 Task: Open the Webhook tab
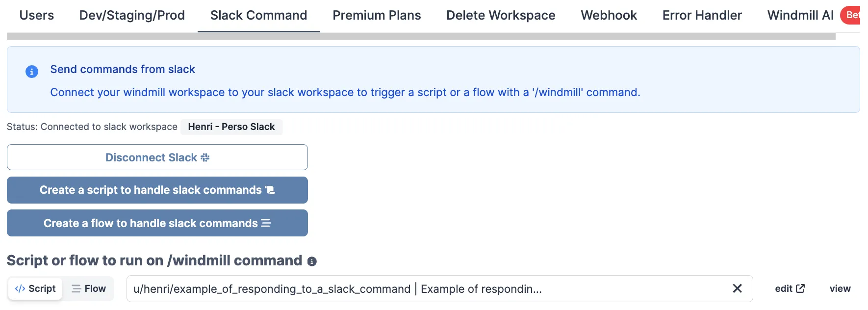[x=609, y=15]
